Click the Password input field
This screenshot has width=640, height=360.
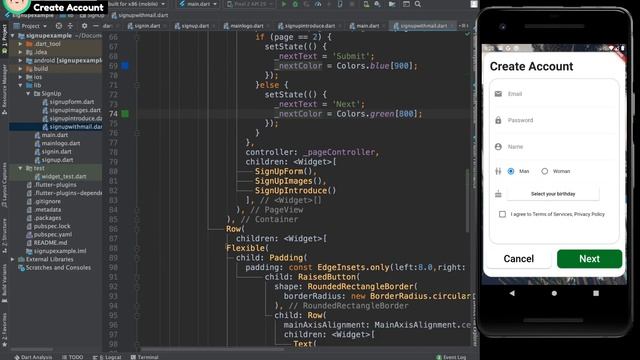(x=554, y=120)
